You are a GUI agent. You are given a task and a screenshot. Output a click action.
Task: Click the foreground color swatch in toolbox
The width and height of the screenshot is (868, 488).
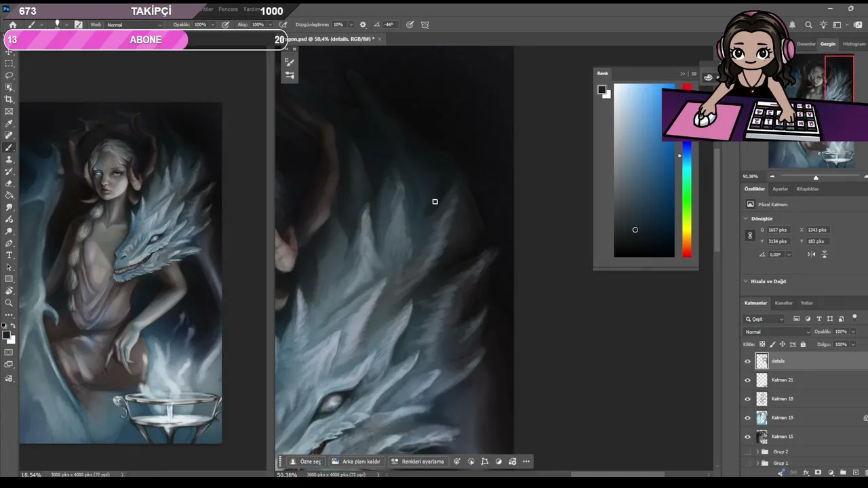(x=6, y=335)
